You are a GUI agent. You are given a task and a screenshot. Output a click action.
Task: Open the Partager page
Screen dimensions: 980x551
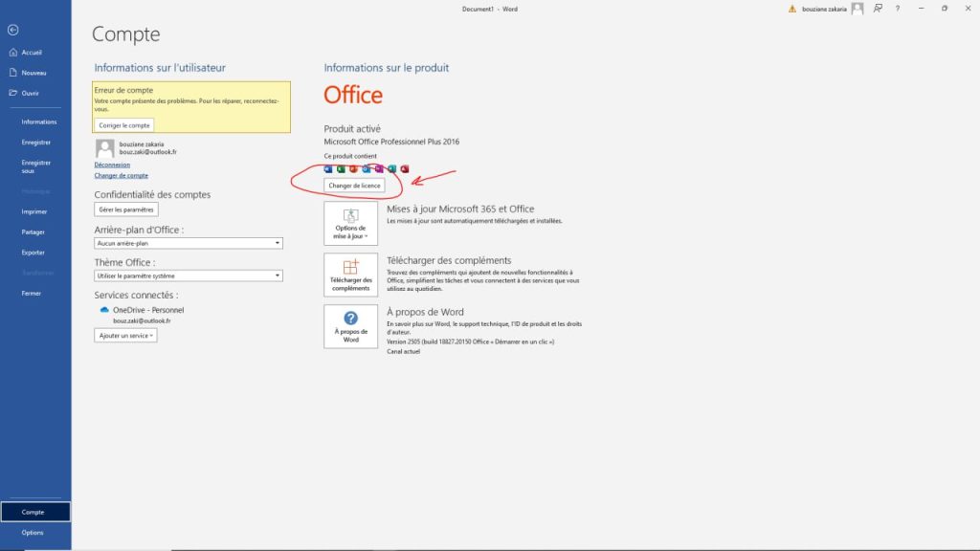coord(35,232)
